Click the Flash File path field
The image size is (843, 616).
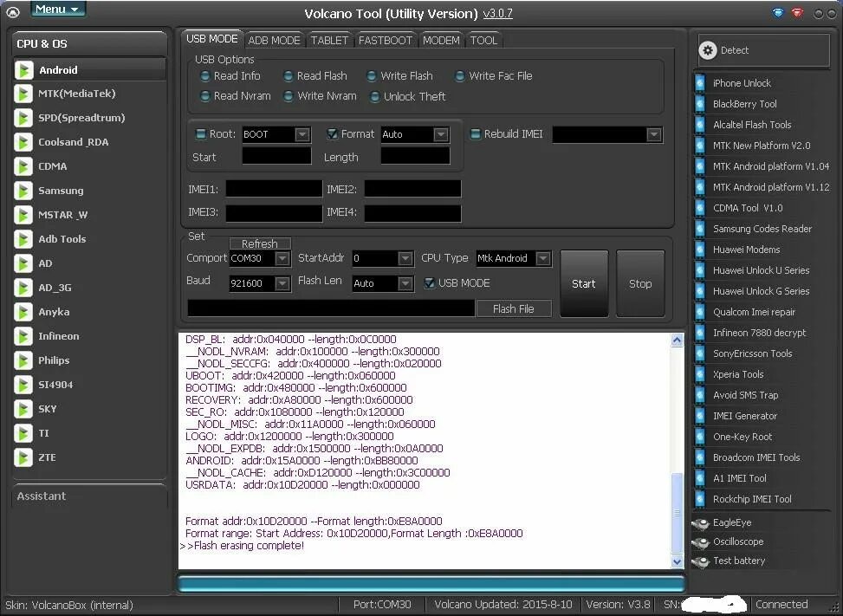[x=331, y=308]
